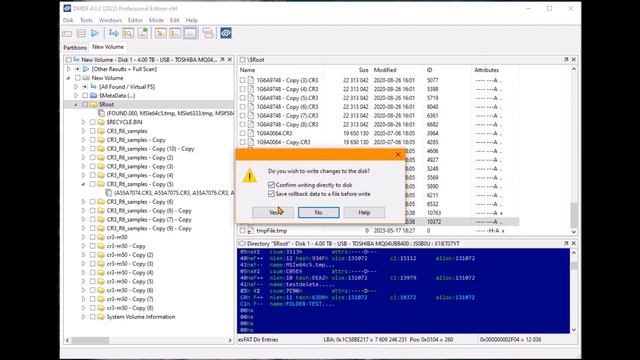Click the [Other Results + Full Scan] play icon

click(86, 69)
